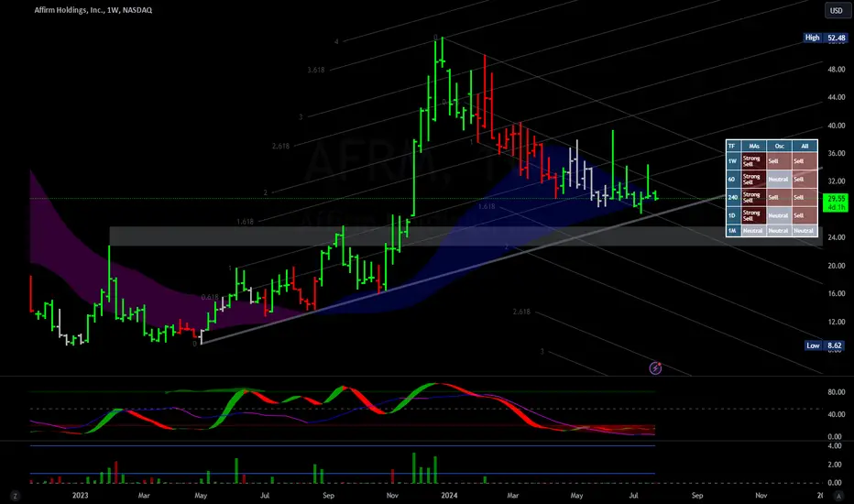This screenshot has width=854, height=504.
Task: Click Neutral in the 1M MAs cell
Action: click(754, 231)
